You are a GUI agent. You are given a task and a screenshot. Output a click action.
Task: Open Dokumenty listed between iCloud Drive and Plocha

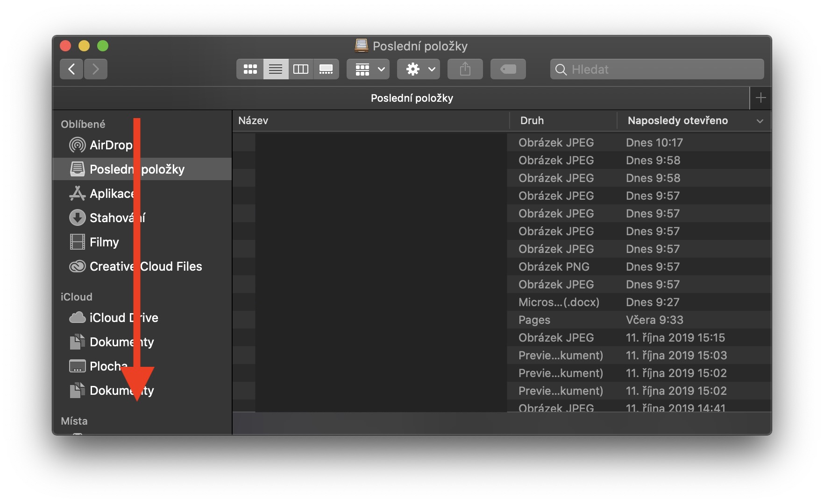[x=142, y=342]
